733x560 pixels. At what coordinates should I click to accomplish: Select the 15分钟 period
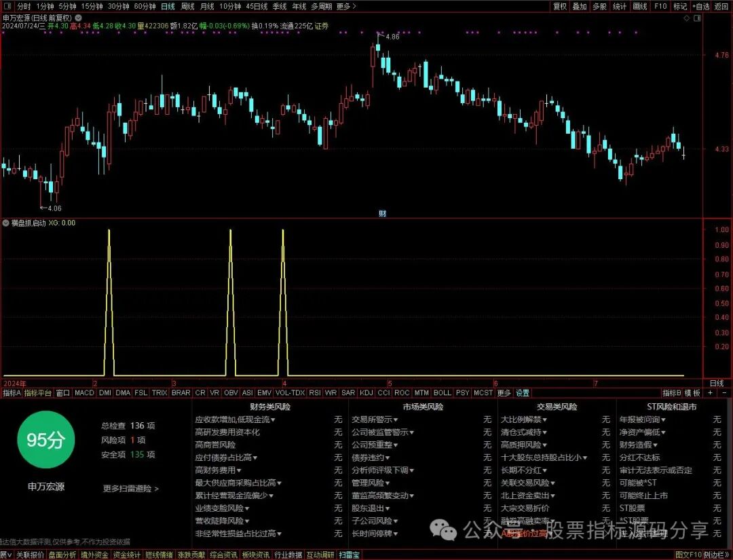tap(92, 6)
